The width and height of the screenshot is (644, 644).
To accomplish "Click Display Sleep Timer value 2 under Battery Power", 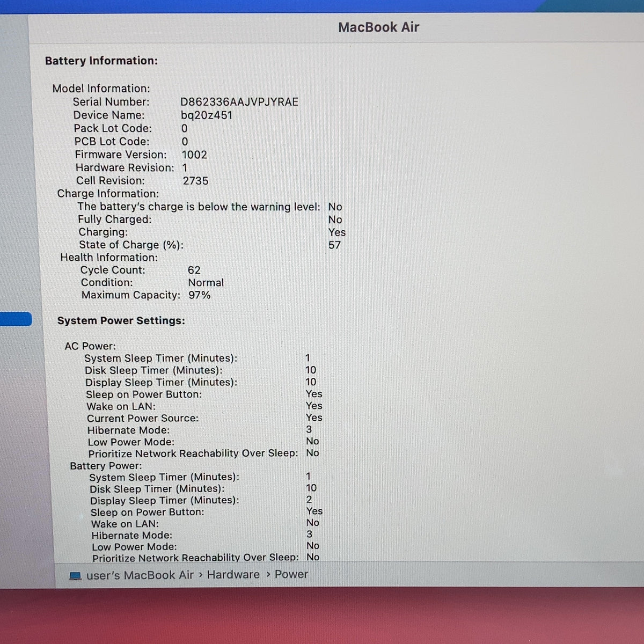I will 309,500.
